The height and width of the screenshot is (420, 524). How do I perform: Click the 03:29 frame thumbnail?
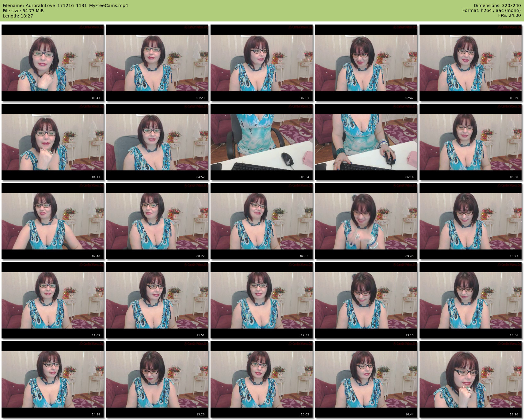click(470, 63)
